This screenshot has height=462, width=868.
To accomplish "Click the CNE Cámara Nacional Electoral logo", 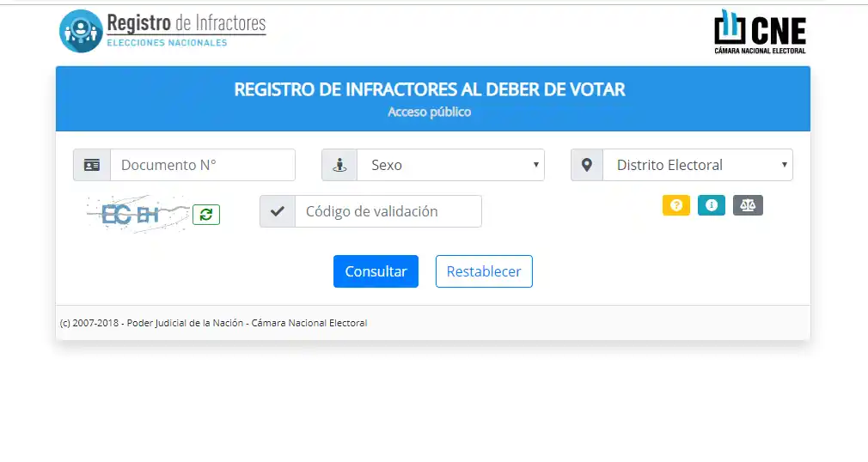I will (x=760, y=32).
